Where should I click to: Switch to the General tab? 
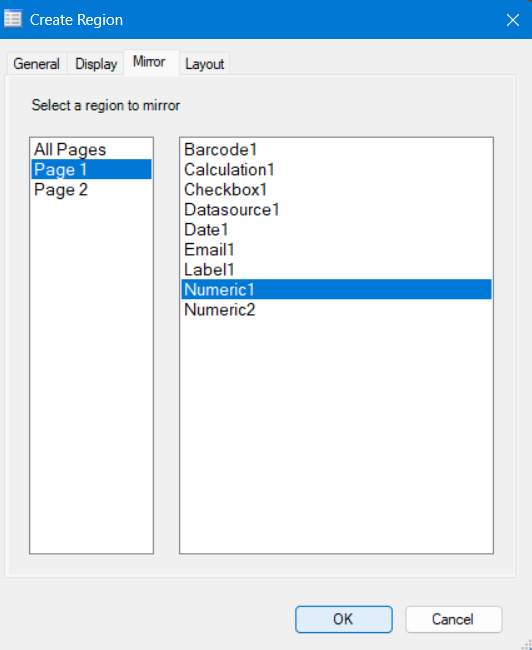coord(36,64)
